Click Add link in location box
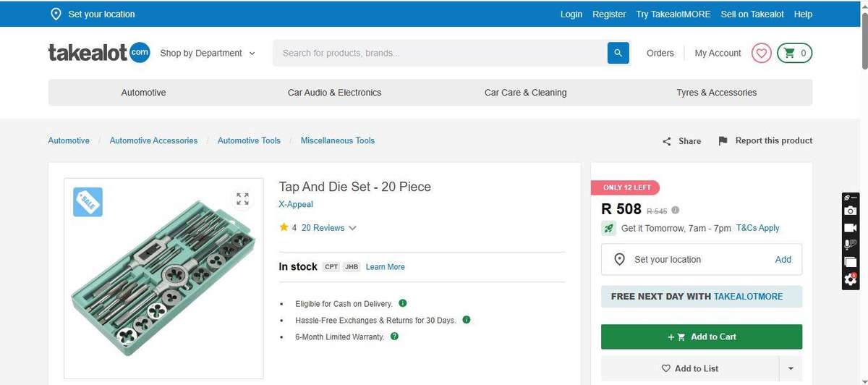The width and height of the screenshot is (868, 385). pos(783,259)
